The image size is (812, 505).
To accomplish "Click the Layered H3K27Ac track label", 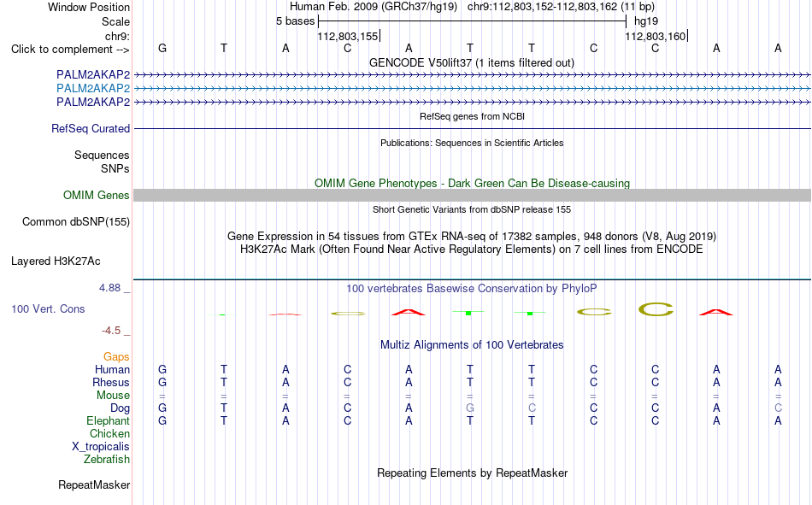I will coord(56,261).
